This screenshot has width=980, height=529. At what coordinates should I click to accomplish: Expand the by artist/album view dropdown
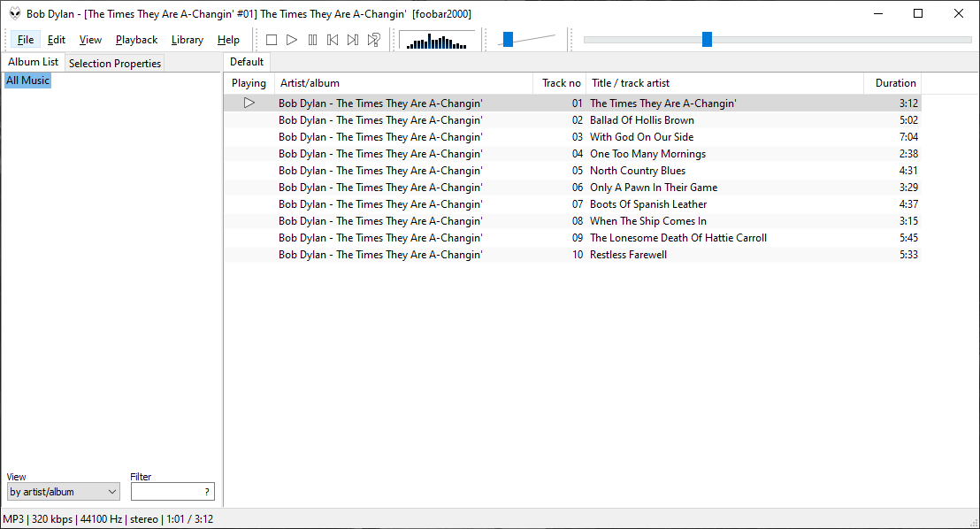coord(63,492)
